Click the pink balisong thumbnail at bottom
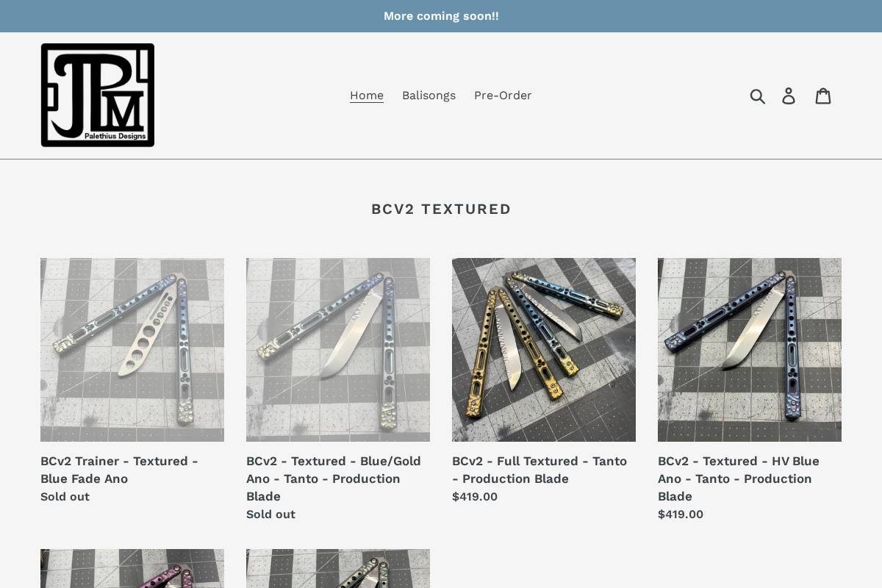This screenshot has width=882, height=588. tap(132, 570)
